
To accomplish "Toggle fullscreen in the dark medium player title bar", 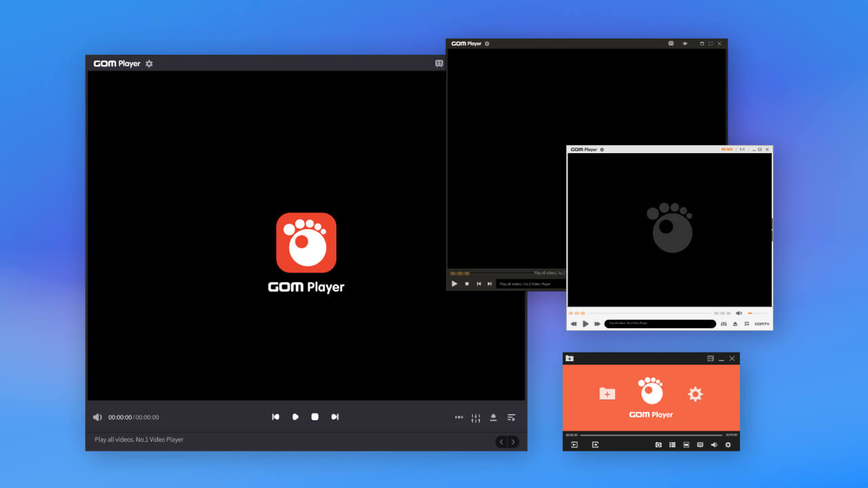I will (x=711, y=43).
